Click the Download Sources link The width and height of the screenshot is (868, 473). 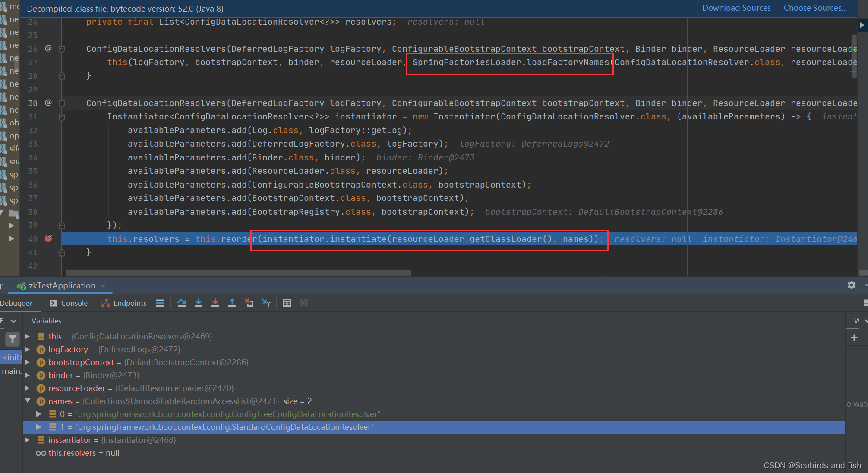click(736, 8)
